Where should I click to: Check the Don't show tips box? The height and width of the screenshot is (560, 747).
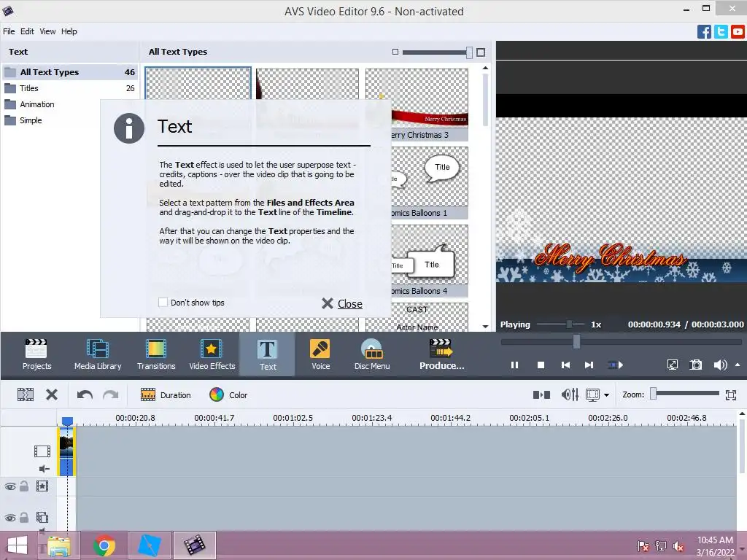pyautogui.click(x=163, y=303)
